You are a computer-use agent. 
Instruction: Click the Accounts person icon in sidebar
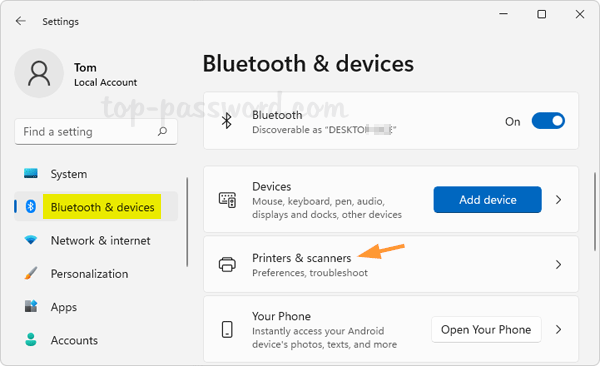pyautogui.click(x=31, y=340)
